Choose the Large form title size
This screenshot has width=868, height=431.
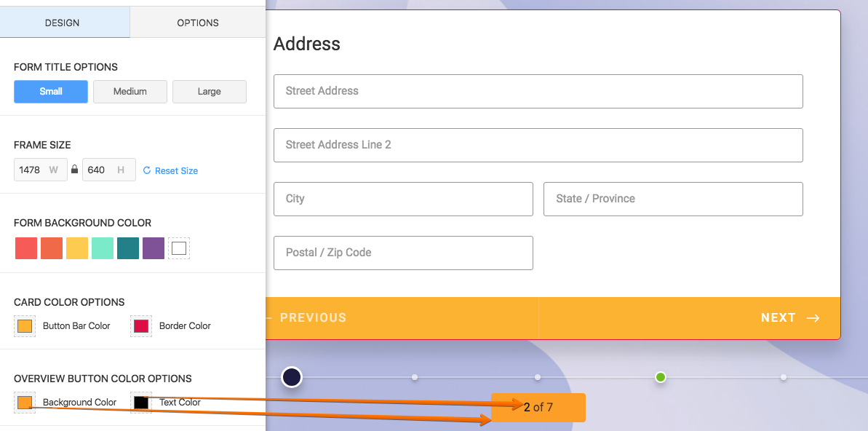coord(210,92)
